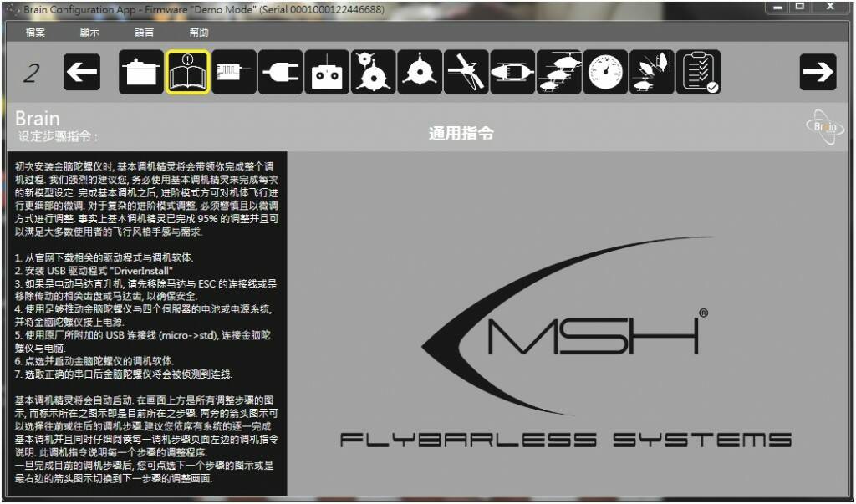The width and height of the screenshot is (856, 504).
Task: Open the 顯示 menu
Action: click(89, 33)
